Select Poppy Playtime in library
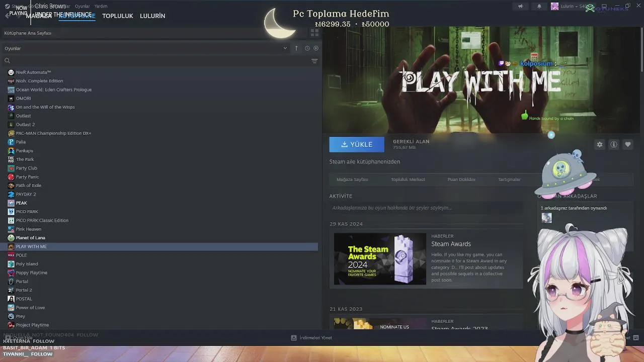The width and height of the screenshot is (644, 362). coord(31,273)
